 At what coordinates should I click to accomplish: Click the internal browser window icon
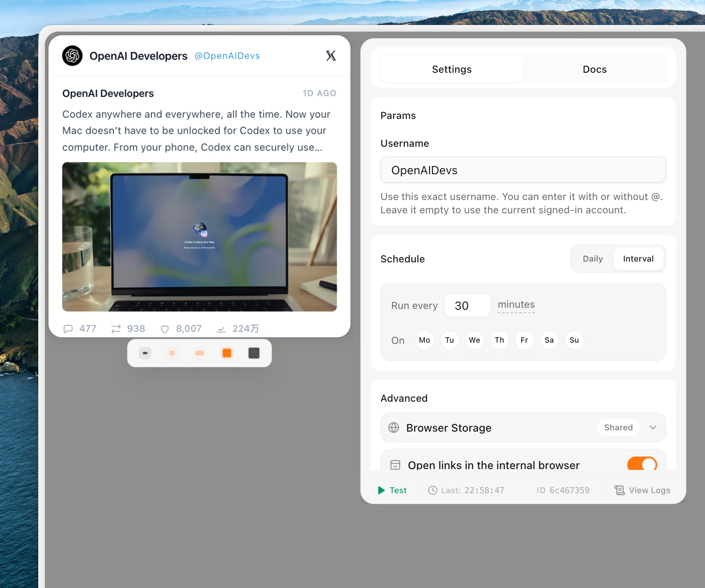395,465
